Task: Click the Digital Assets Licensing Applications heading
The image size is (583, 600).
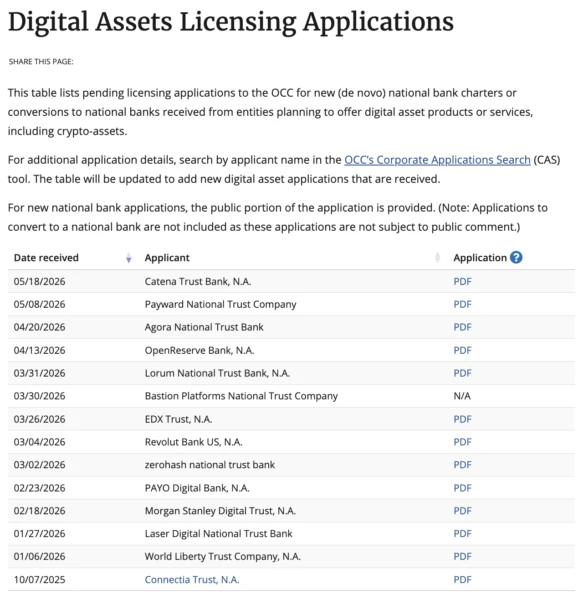Action: point(231,22)
